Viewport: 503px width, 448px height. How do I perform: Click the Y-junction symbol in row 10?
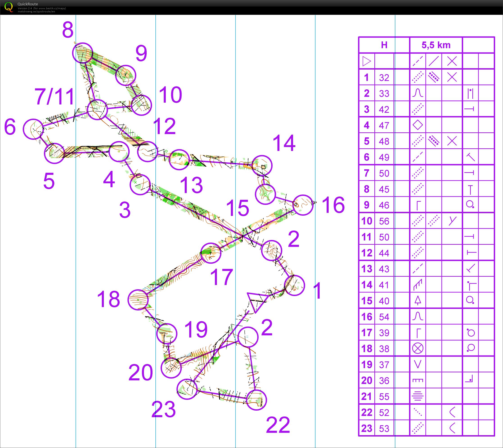click(x=452, y=221)
